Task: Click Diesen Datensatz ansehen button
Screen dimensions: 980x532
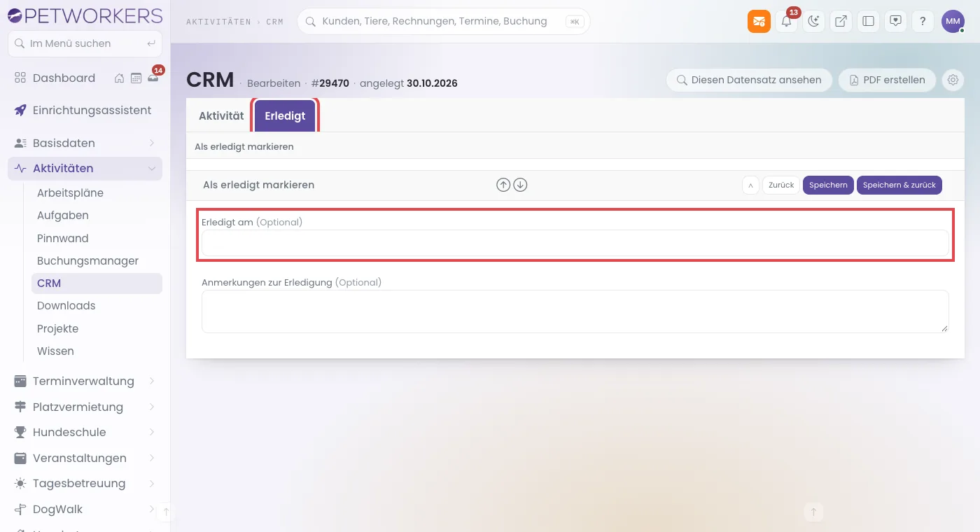Action: click(749, 80)
